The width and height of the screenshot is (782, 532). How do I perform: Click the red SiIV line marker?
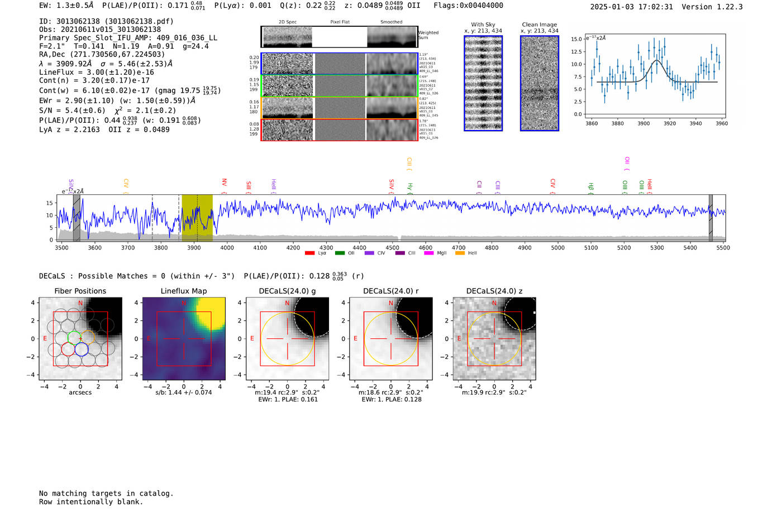392,186
